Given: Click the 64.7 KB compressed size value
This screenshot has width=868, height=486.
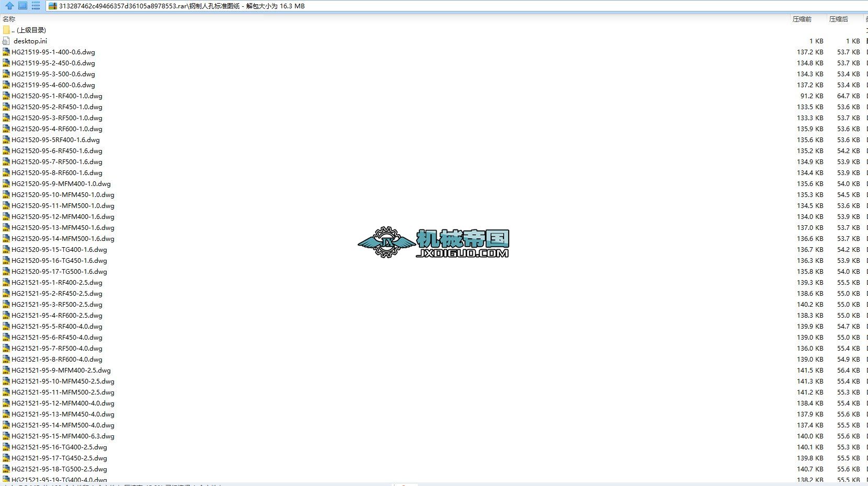Looking at the screenshot, I should (x=849, y=96).
